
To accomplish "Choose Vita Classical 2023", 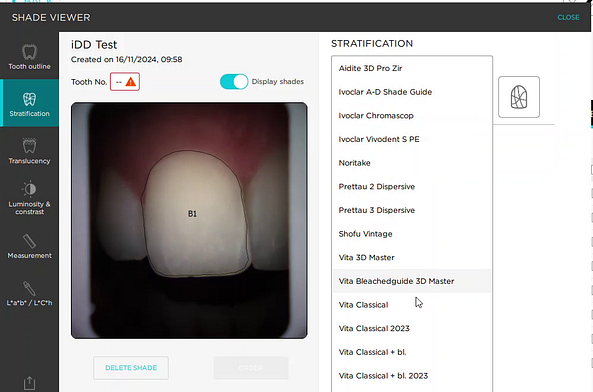I will [x=412, y=328].
